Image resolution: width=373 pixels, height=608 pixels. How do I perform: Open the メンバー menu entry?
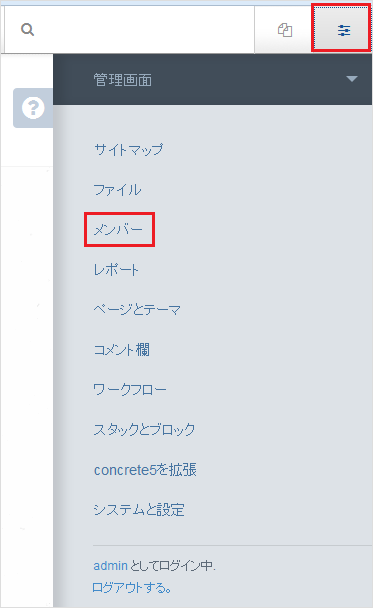coord(118,230)
